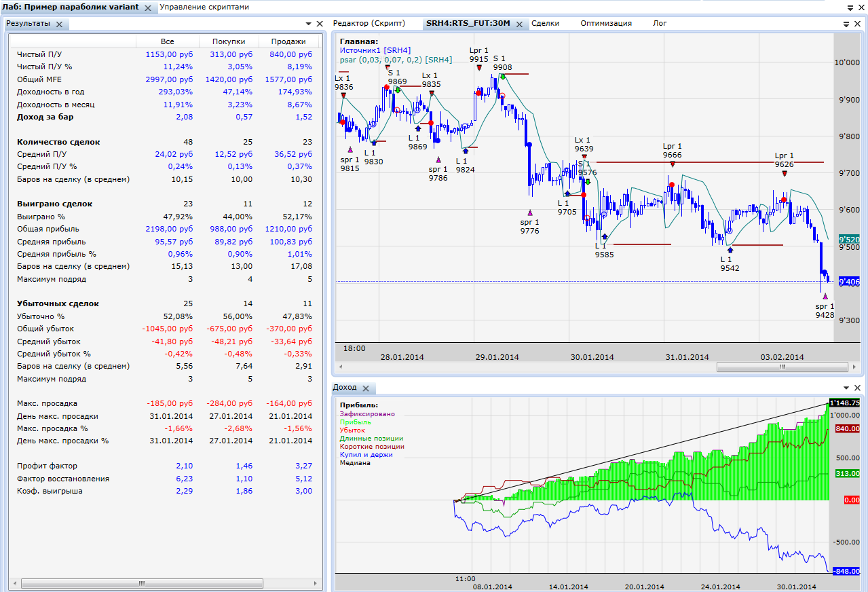
Task: Close the Доход tab with its x icon
Action: [365, 388]
